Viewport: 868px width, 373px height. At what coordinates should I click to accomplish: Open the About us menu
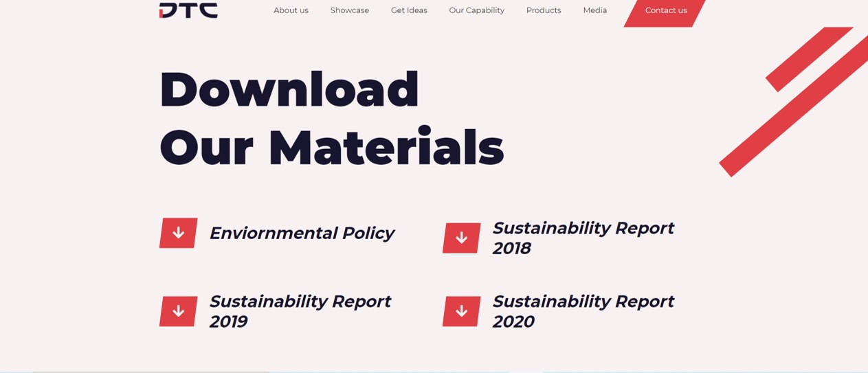(x=291, y=10)
